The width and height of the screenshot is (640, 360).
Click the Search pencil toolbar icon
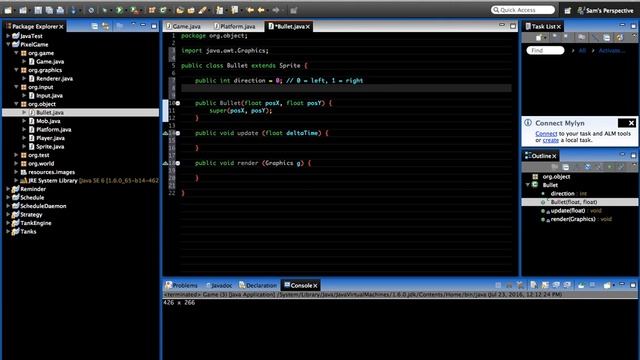click(202, 10)
